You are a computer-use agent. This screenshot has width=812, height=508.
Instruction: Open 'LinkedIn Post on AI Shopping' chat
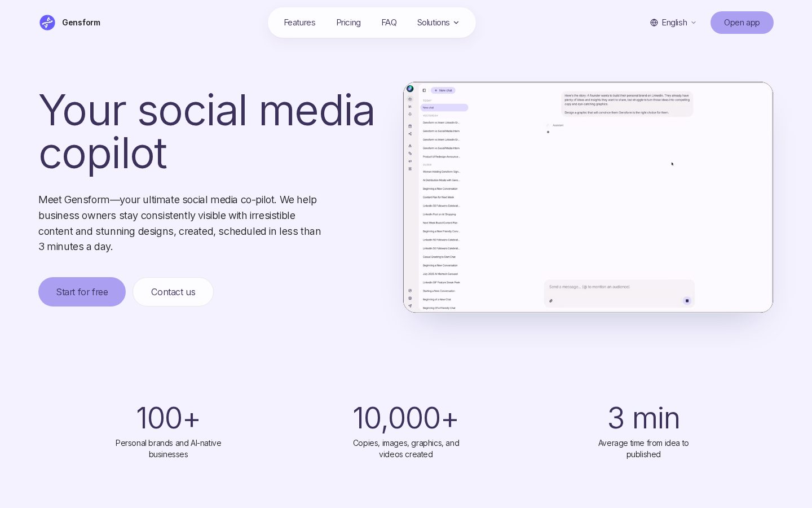(440, 214)
